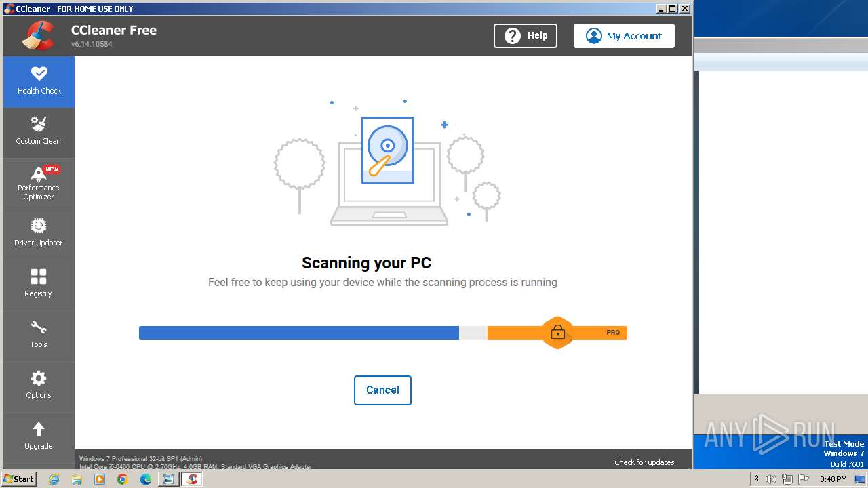Click the v6.14.10584 version text
868x488 pixels.
point(92,44)
